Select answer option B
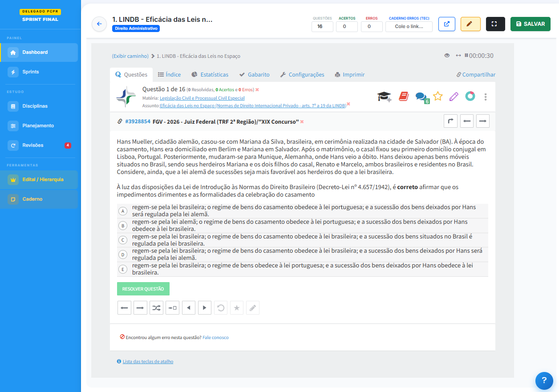 (x=123, y=226)
